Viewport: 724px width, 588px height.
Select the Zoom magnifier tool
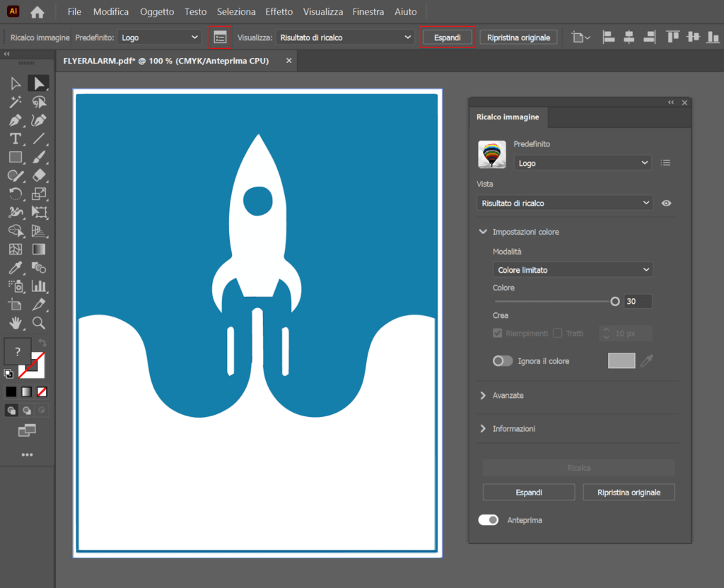point(39,323)
